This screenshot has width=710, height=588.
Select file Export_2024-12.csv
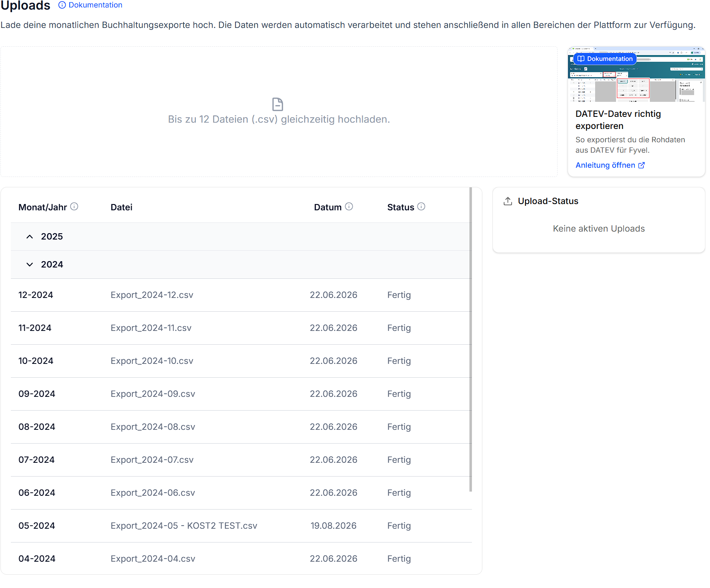click(152, 295)
